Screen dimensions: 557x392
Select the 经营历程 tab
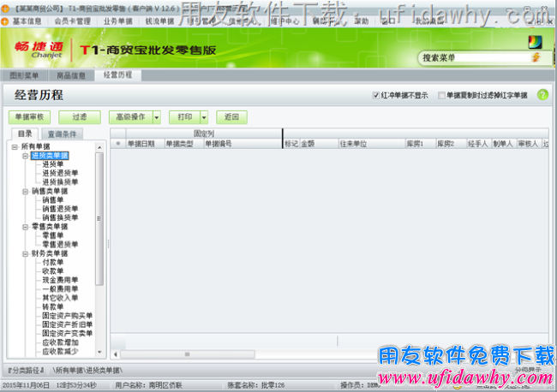(x=117, y=74)
